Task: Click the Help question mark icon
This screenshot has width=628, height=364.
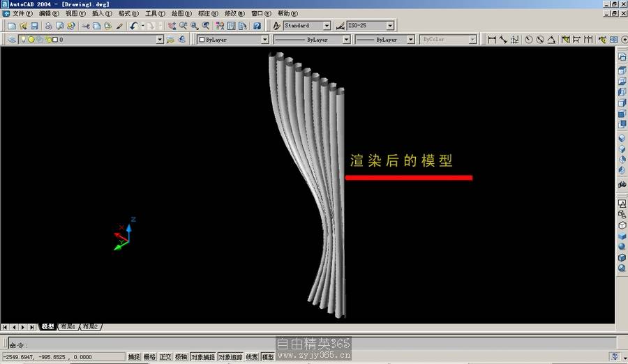Action: click(257, 26)
